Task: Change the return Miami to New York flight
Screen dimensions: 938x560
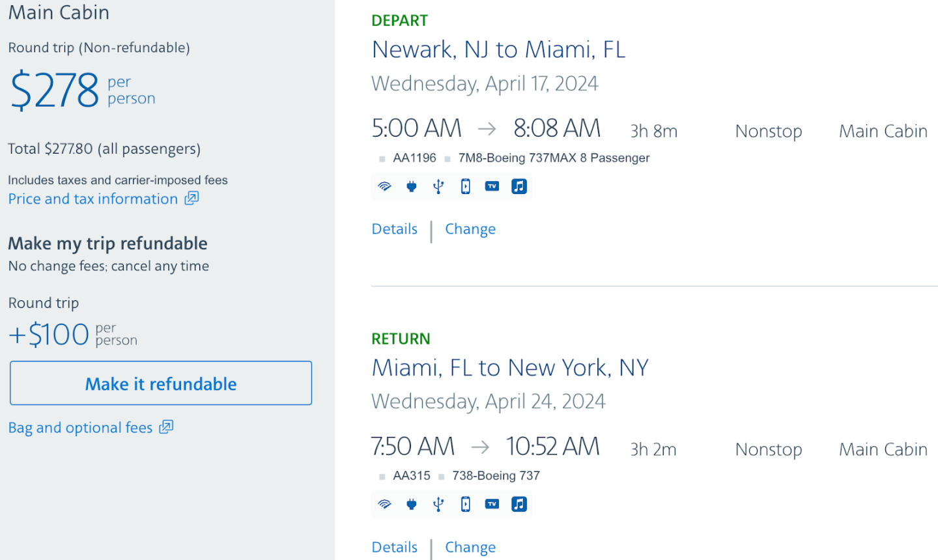Action: (470, 548)
